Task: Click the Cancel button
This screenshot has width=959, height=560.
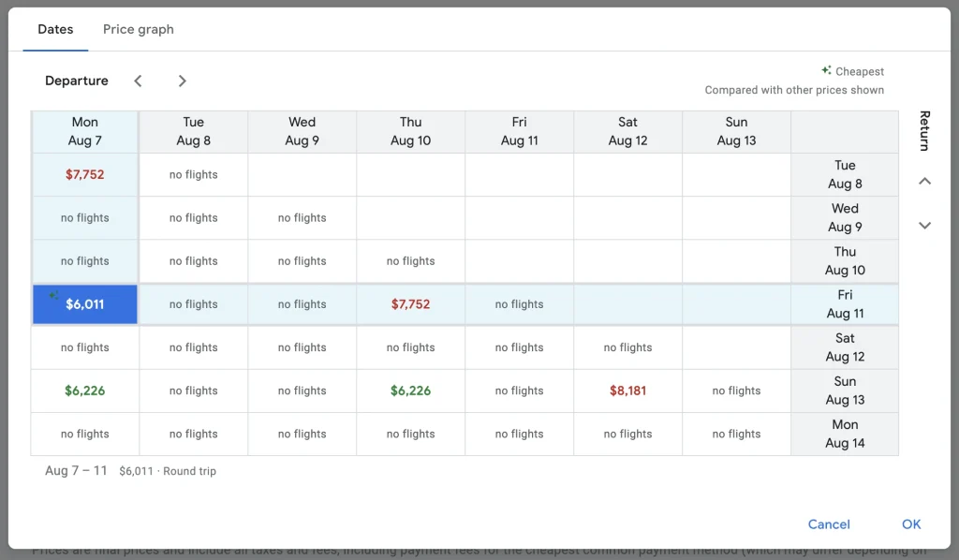Action: [x=829, y=523]
